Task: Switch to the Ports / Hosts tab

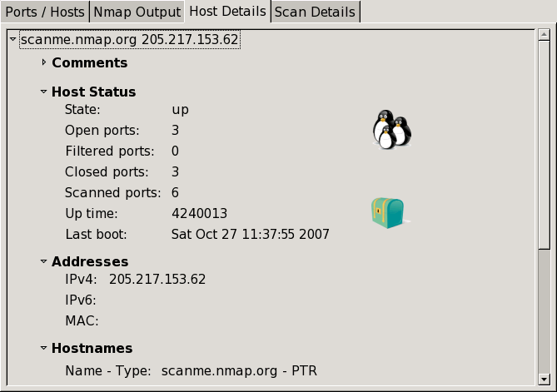Action: 44,12
